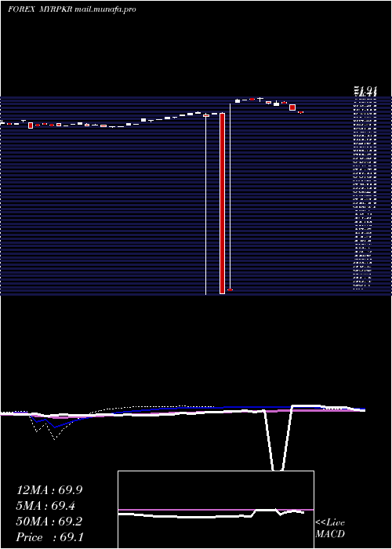Click the large red candlestick body
The width and height of the screenshot is (392, 549).
[222, 203]
